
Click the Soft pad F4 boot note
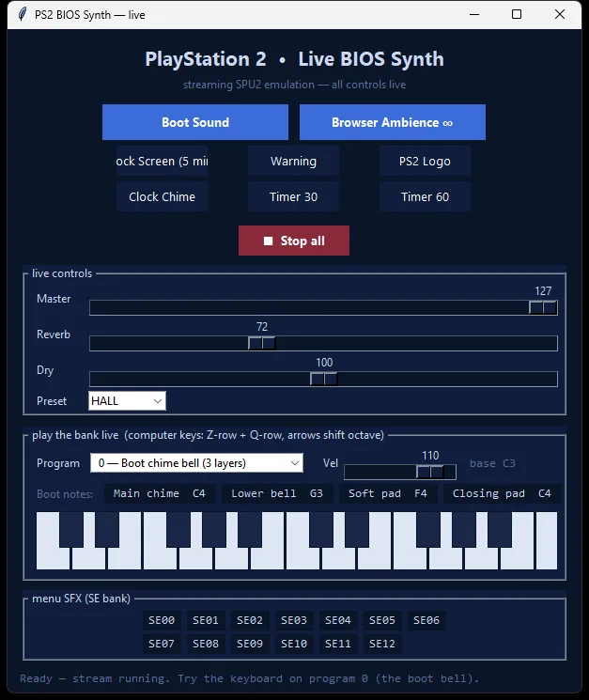[388, 493]
